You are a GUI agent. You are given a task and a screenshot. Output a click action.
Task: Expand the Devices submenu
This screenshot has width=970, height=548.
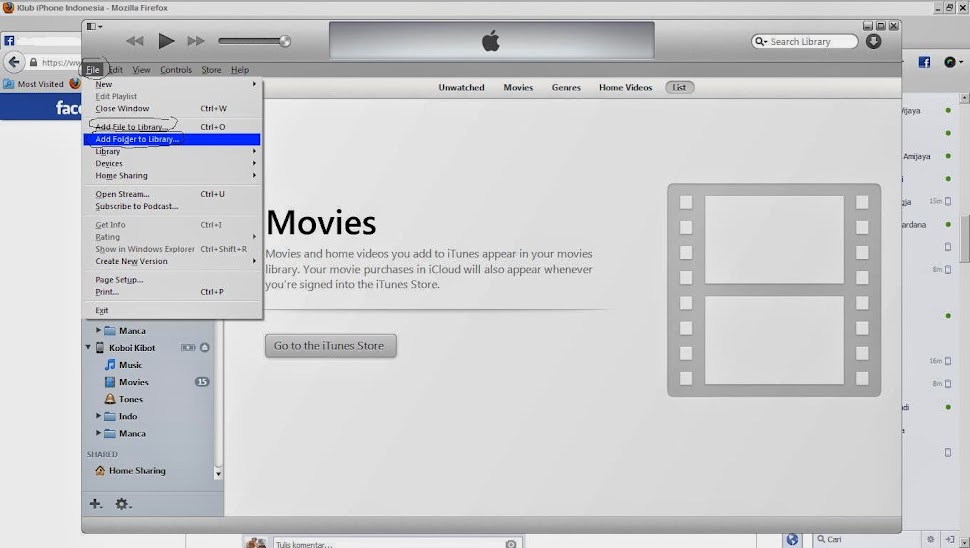pyautogui.click(x=172, y=163)
